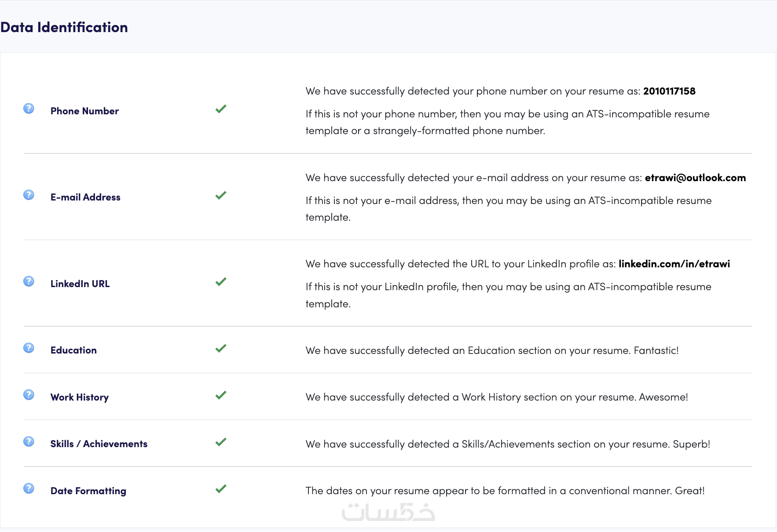Viewport: 777px width, 532px height.
Task: Click the detected phone number 2010117158
Action: pyautogui.click(x=669, y=91)
